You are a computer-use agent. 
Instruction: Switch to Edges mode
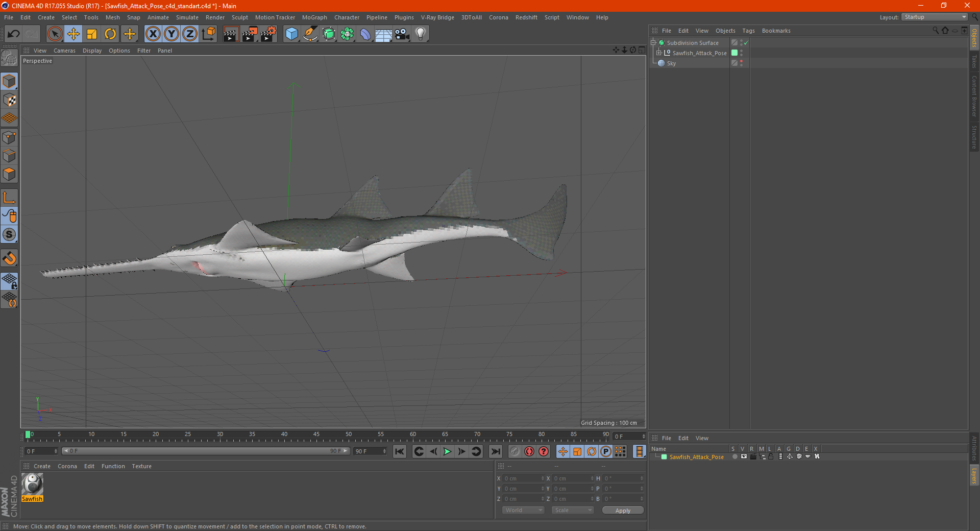10,155
